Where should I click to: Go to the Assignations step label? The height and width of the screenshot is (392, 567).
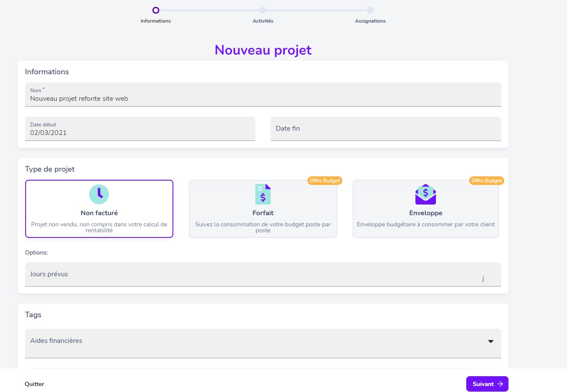370,21
